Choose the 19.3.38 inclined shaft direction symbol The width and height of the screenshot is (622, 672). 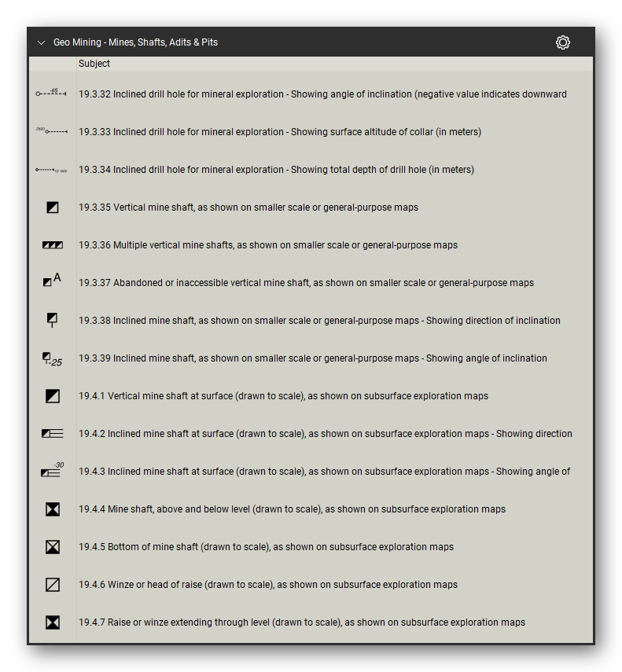pyautogui.click(x=52, y=320)
